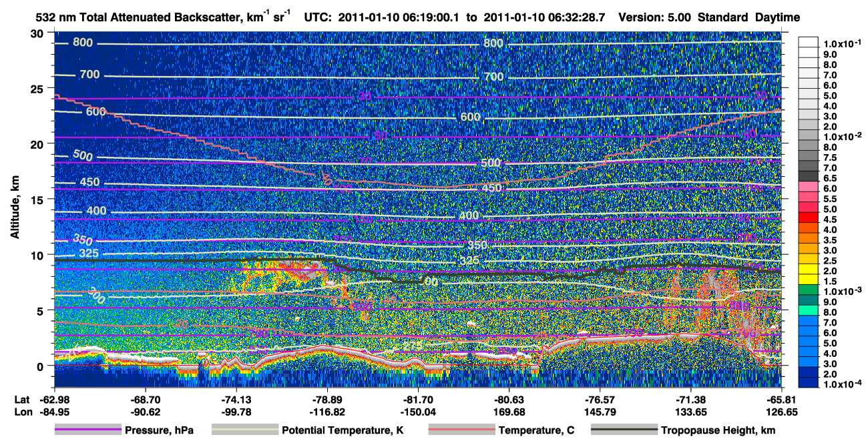Click latitude value '-71.38'
Viewport: 868px width, 445px height.
[x=690, y=400]
